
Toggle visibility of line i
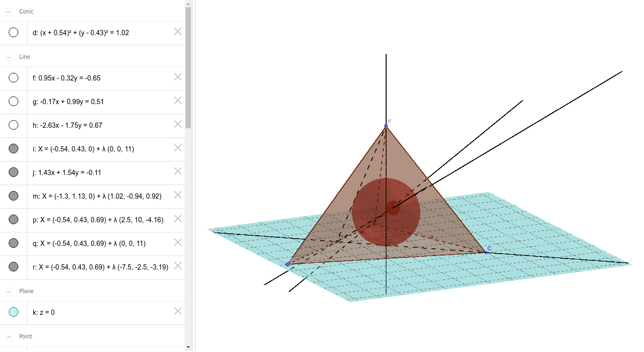(x=13, y=148)
